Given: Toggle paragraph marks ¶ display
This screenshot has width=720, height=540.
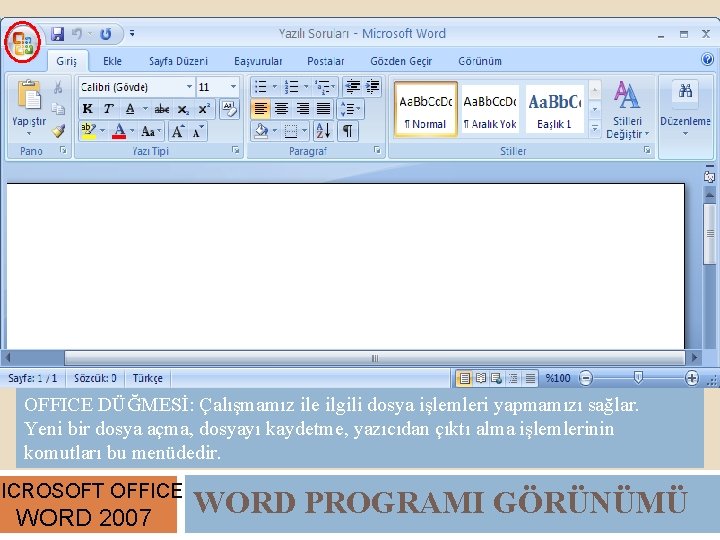Looking at the screenshot, I should pos(348,131).
